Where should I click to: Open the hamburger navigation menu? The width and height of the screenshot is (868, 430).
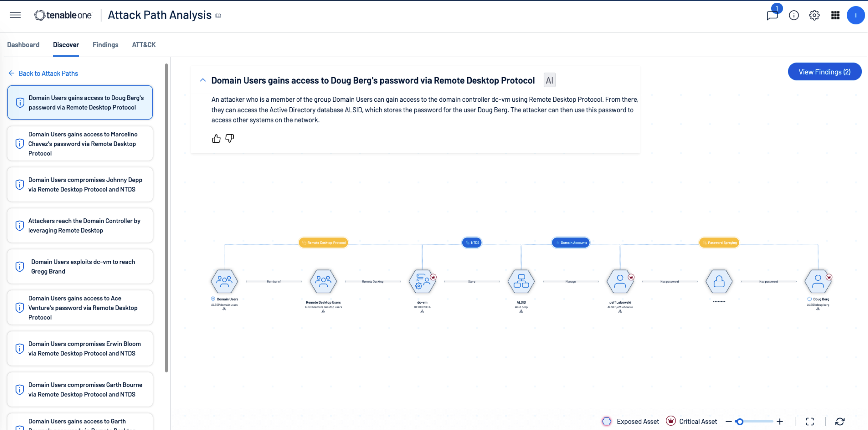point(15,15)
